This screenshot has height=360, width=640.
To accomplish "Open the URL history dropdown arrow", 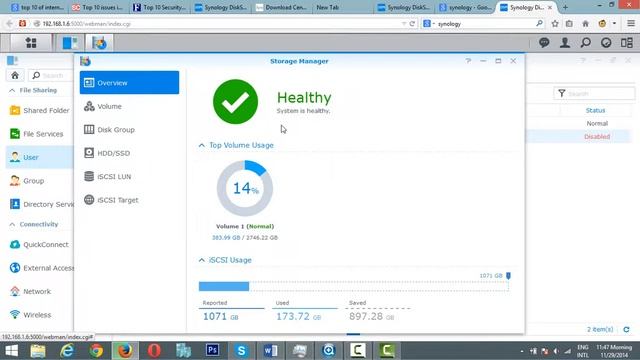I will coord(404,24).
